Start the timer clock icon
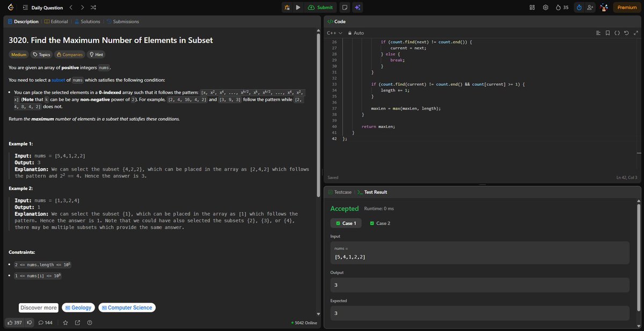Image resolution: width=644 pixels, height=331 pixels. coord(580,8)
